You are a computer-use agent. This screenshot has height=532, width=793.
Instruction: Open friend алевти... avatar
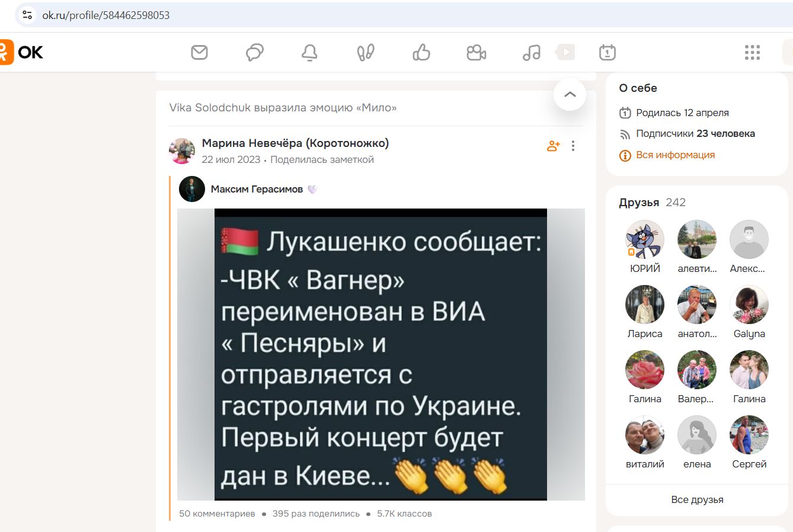697,239
